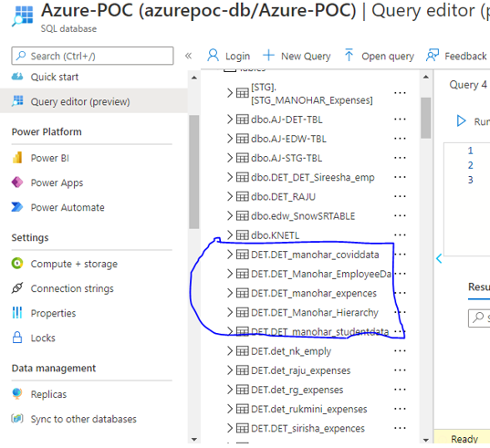Image resolution: width=490 pixels, height=448 pixels.
Task: Click results search box magnifier field
Action: pos(479,318)
